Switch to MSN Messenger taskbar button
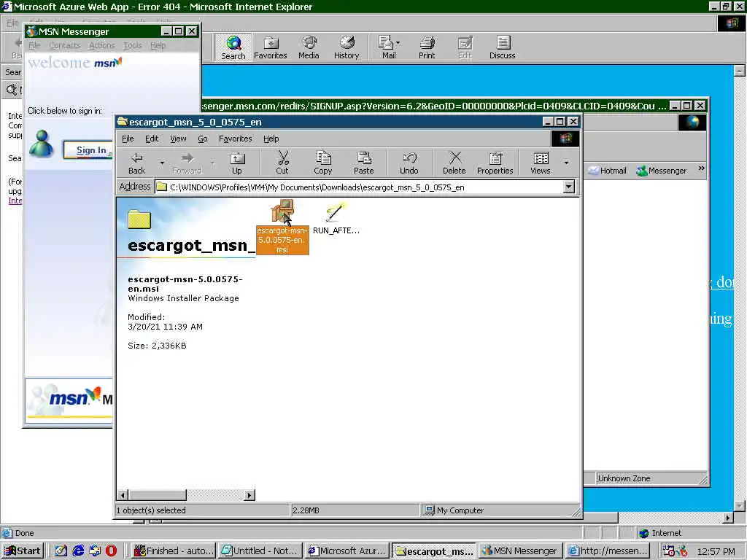 tap(521, 551)
